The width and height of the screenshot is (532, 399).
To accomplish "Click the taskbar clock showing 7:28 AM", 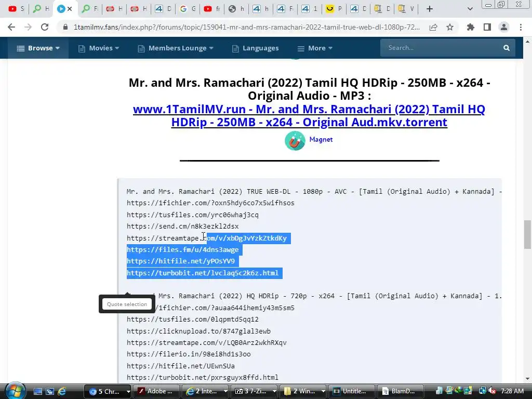I will point(512,391).
